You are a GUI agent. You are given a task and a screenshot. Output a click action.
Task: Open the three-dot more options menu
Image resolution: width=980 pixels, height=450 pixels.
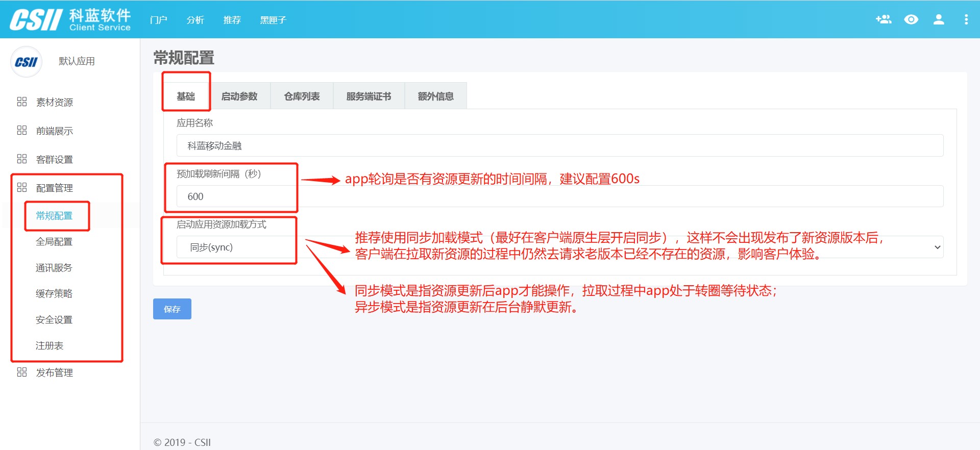coord(966,19)
